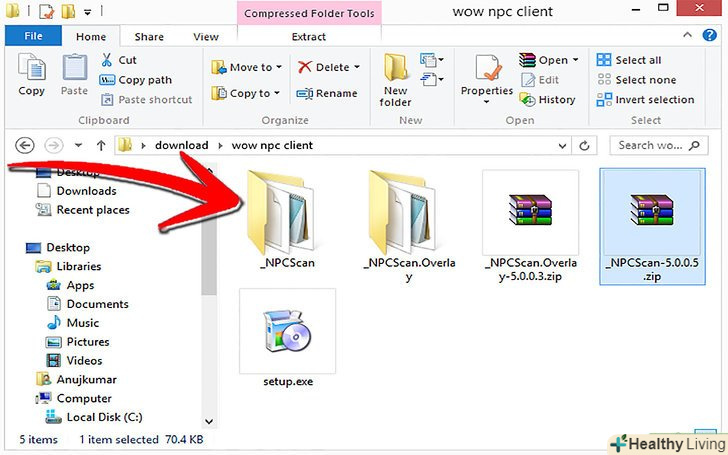The image size is (728, 455).
Task: Switch to the Home ribbon tab
Action: (x=91, y=36)
